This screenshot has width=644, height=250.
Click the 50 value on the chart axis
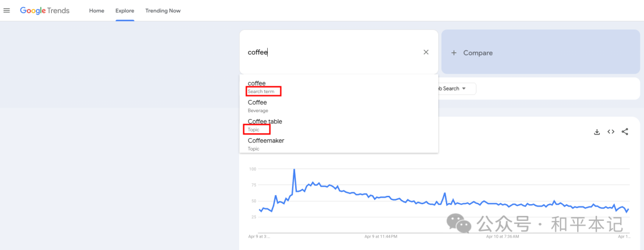pyautogui.click(x=253, y=201)
